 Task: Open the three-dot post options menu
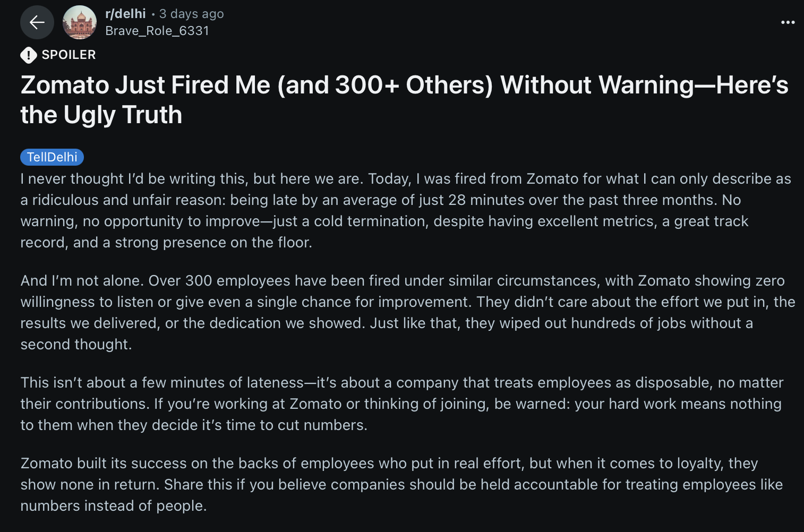(788, 22)
